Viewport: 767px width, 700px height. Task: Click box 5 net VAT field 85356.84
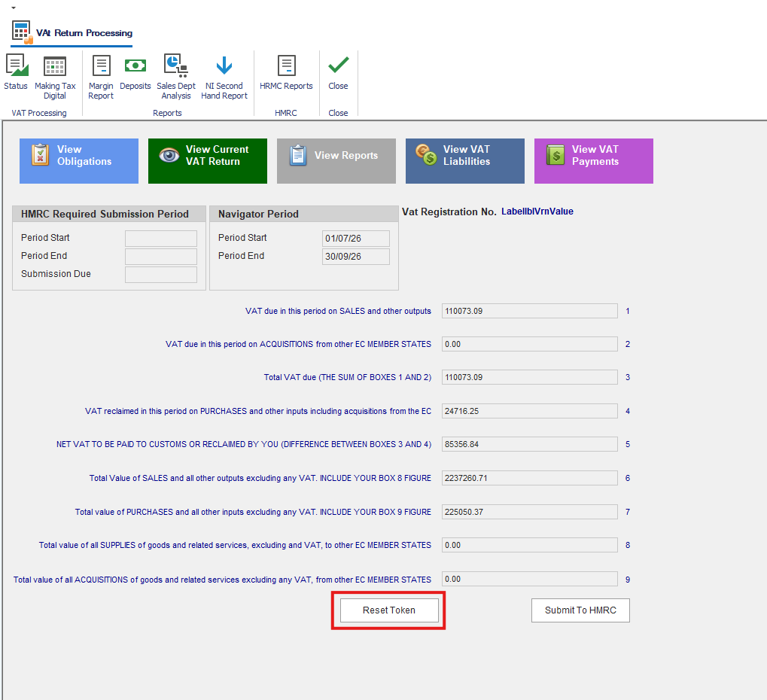[x=529, y=444]
